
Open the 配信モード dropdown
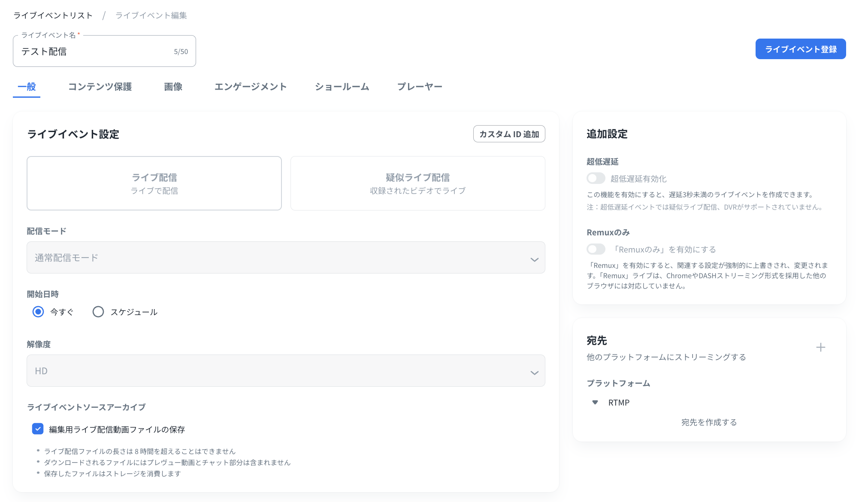286,258
